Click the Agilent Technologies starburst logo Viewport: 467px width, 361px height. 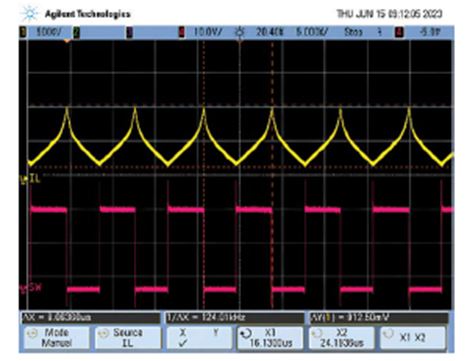tap(29, 14)
